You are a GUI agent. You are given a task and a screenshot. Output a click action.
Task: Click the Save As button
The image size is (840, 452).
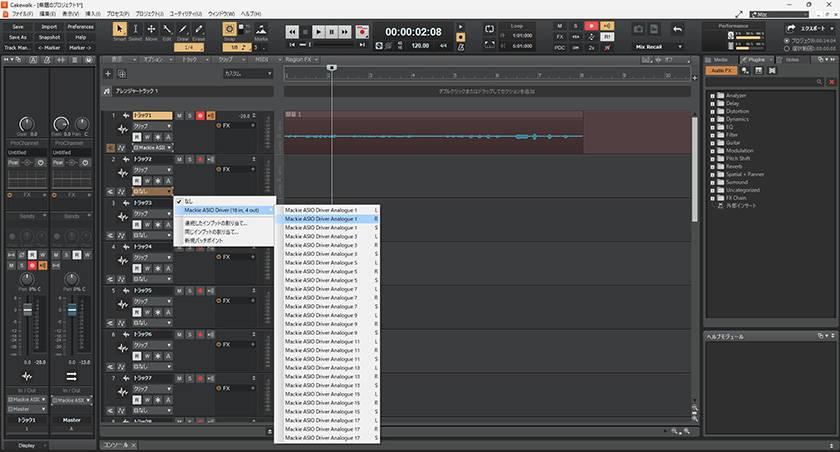pyautogui.click(x=18, y=37)
